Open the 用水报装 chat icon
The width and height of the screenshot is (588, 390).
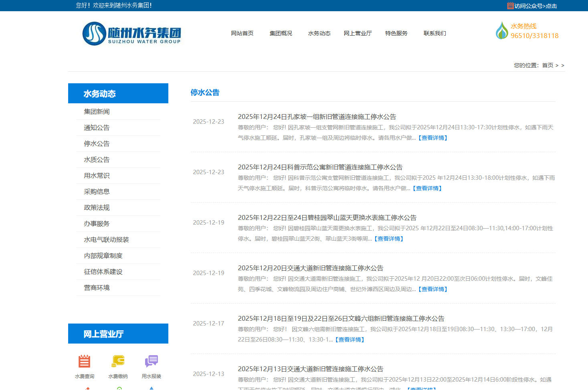click(x=151, y=361)
